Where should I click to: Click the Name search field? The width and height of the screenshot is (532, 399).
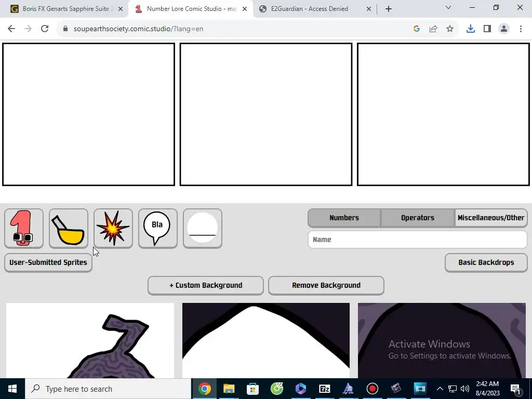(x=418, y=240)
